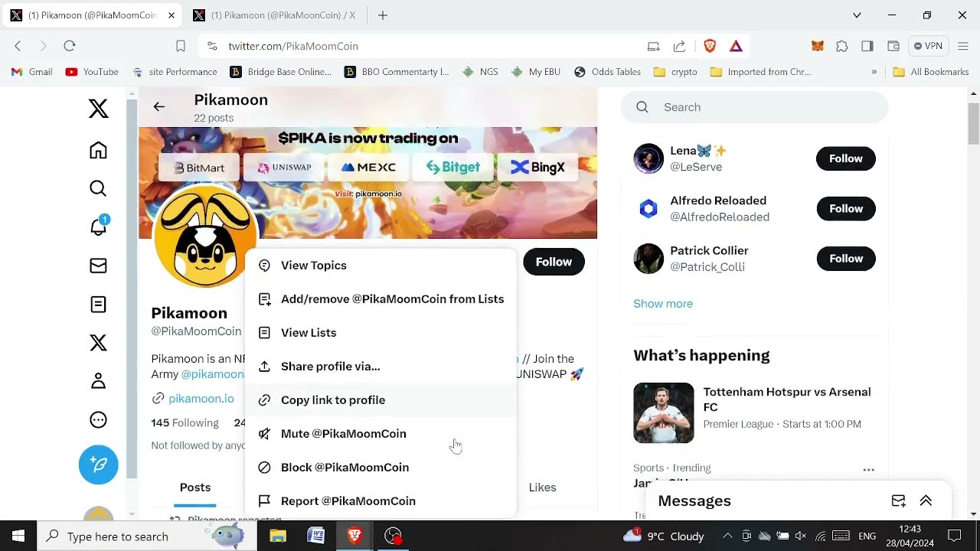The image size is (980, 551).
Task: Select View Lists menu item
Action: (x=381, y=333)
